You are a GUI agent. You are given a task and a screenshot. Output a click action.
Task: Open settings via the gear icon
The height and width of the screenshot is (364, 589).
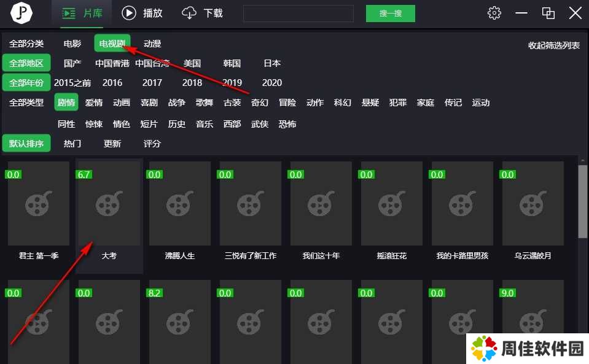494,13
